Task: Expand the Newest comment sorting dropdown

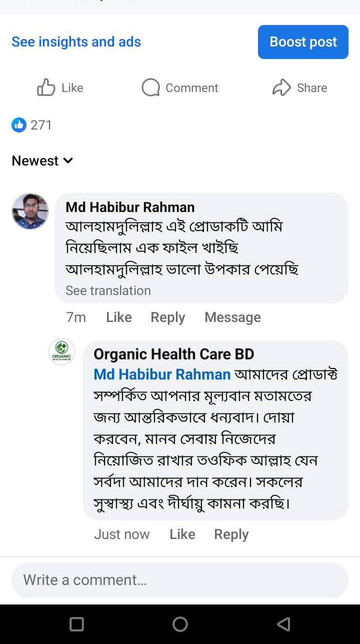Action: tap(42, 161)
